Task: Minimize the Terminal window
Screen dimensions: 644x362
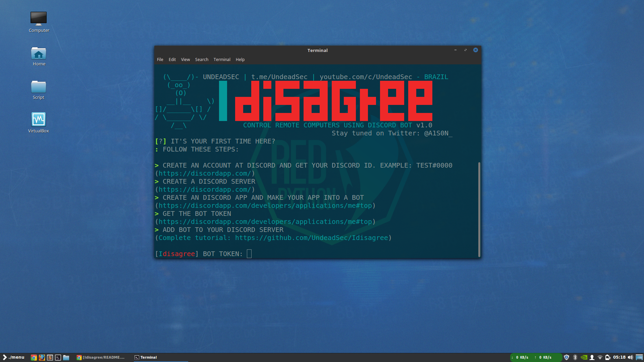Action: click(455, 50)
